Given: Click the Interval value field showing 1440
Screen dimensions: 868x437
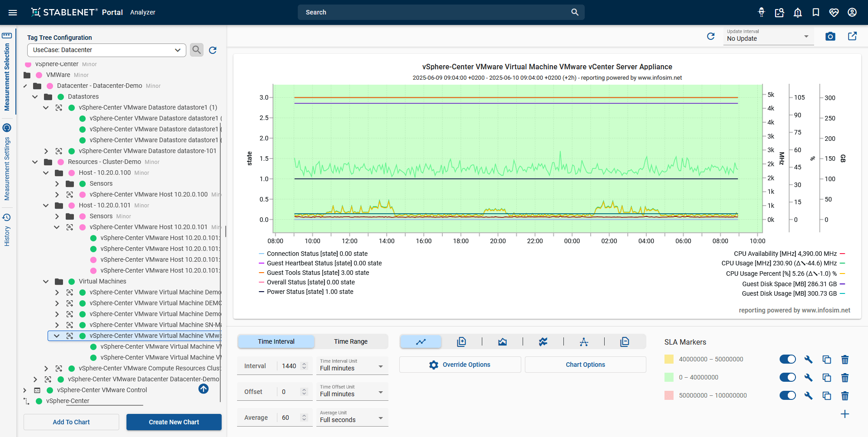Looking at the screenshot, I should (289, 366).
